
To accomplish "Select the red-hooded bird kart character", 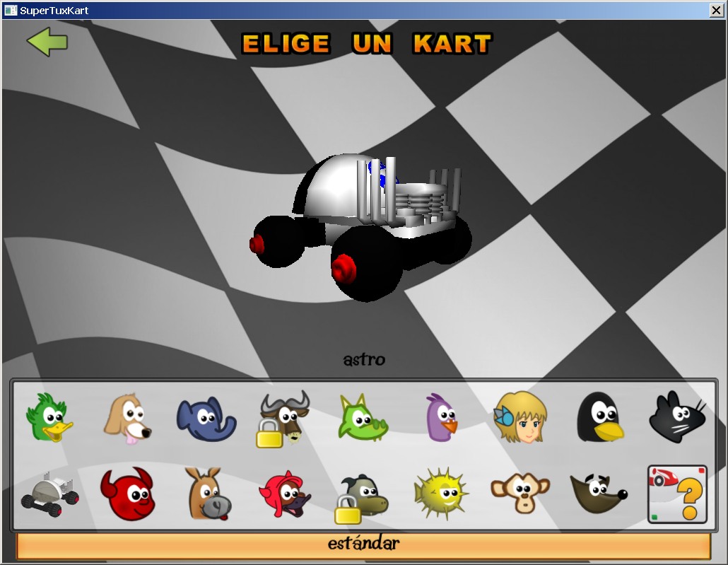I will tap(285, 494).
